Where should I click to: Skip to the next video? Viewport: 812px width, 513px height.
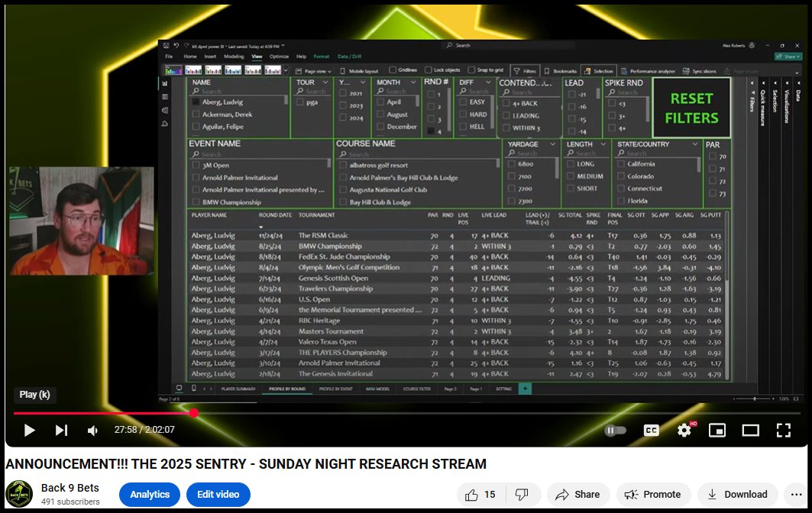pos(61,431)
